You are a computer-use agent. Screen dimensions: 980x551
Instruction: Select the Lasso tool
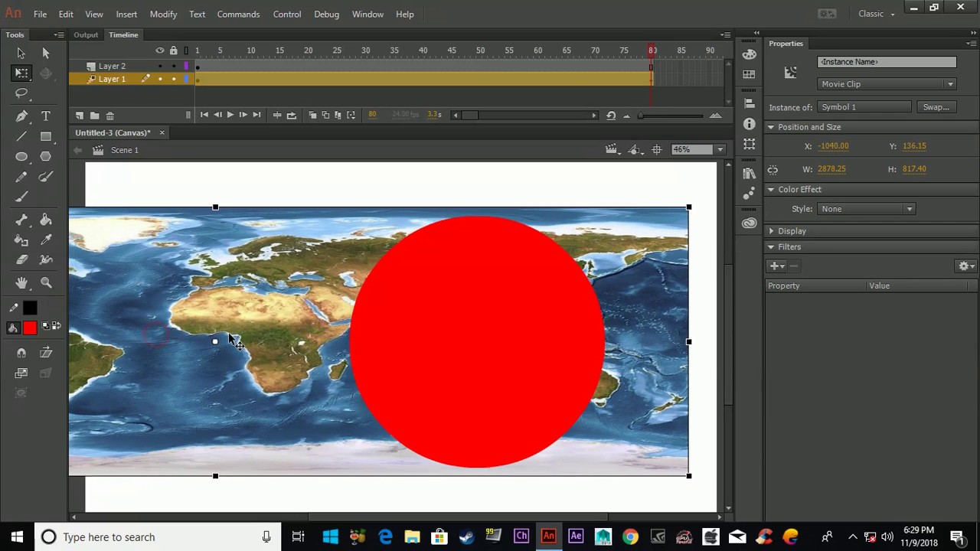coord(21,93)
